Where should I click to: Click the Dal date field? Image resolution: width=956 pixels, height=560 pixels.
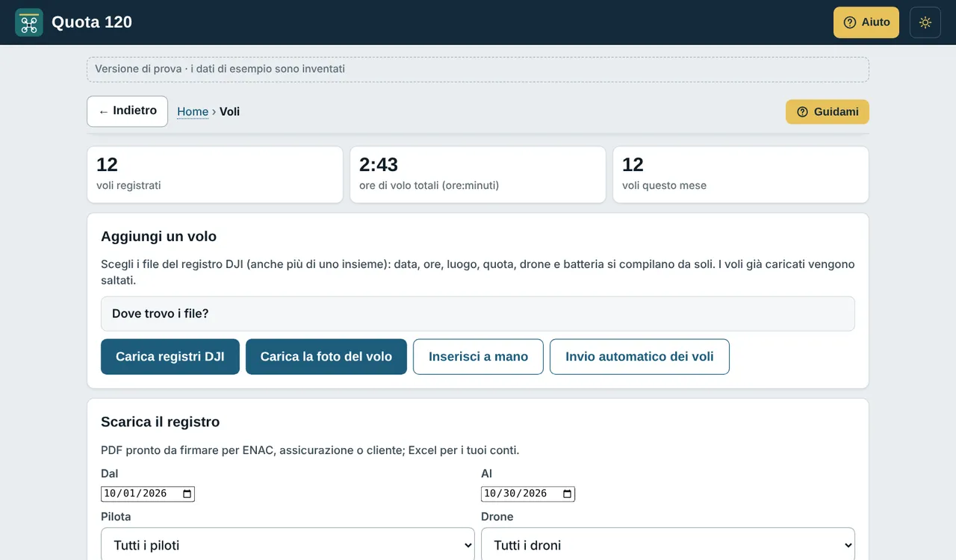click(x=148, y=494)
